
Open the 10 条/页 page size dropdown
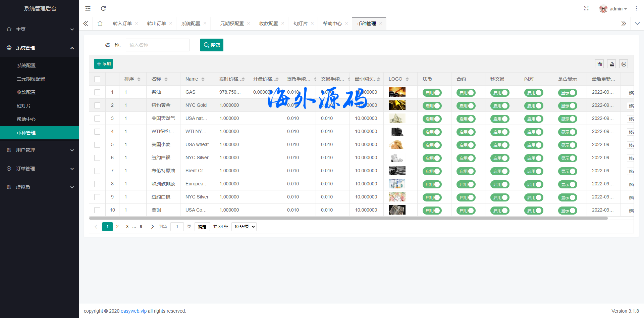point(244,227)
